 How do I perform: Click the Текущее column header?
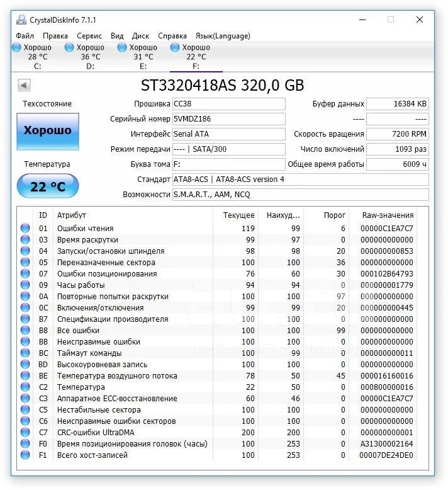(x=235, y=215)
